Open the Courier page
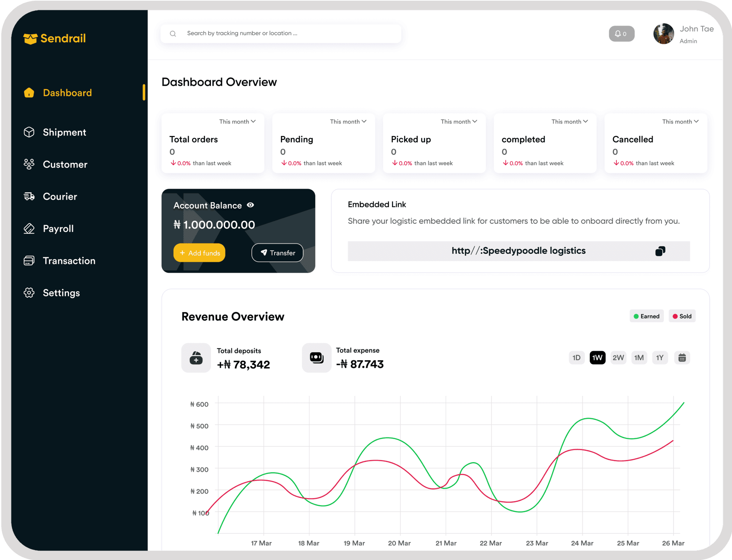 tap(60, 197)
